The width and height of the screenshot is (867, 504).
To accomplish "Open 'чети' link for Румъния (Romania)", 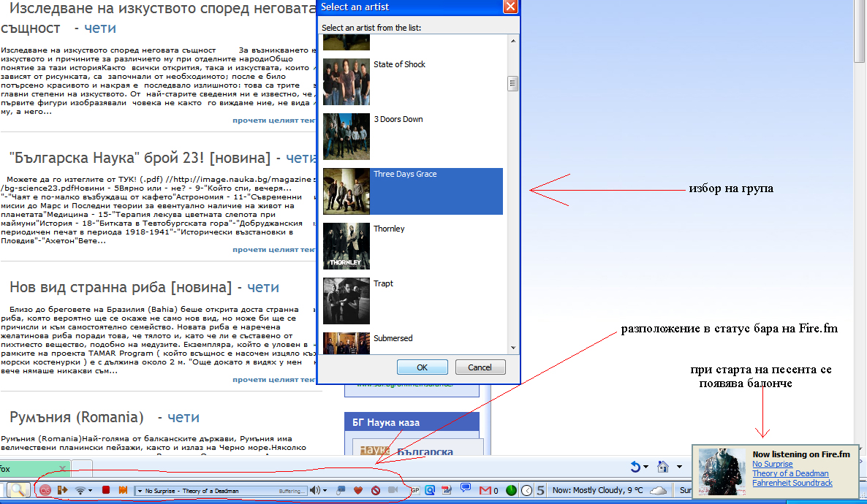I will coord(183,417).
